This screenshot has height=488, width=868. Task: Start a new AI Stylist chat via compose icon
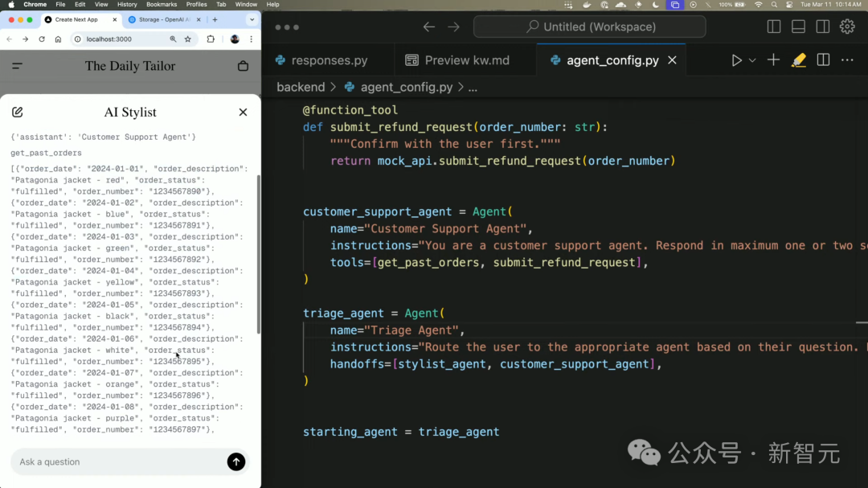click(x=19, y=112)
